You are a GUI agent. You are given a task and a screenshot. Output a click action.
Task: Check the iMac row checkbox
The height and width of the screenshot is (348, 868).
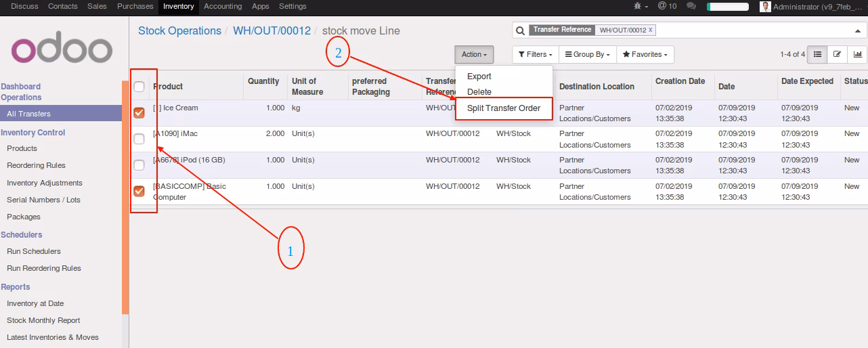pyautogui.click(x=139, y=139)
